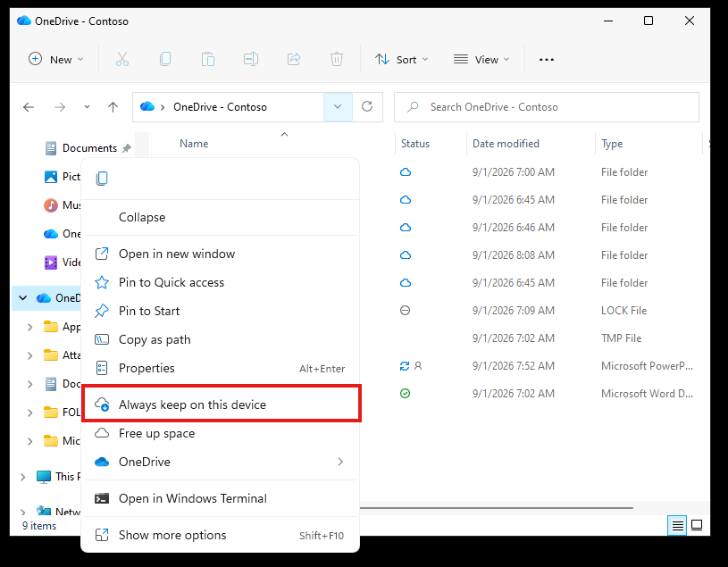Go up one folder level arrow
The height and width of the screenshot is (567, 728).
tap(113, 107)
